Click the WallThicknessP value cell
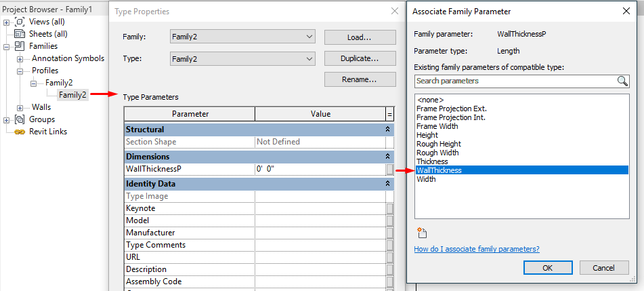Screen dimensions: 644x291 click(320, 169)
